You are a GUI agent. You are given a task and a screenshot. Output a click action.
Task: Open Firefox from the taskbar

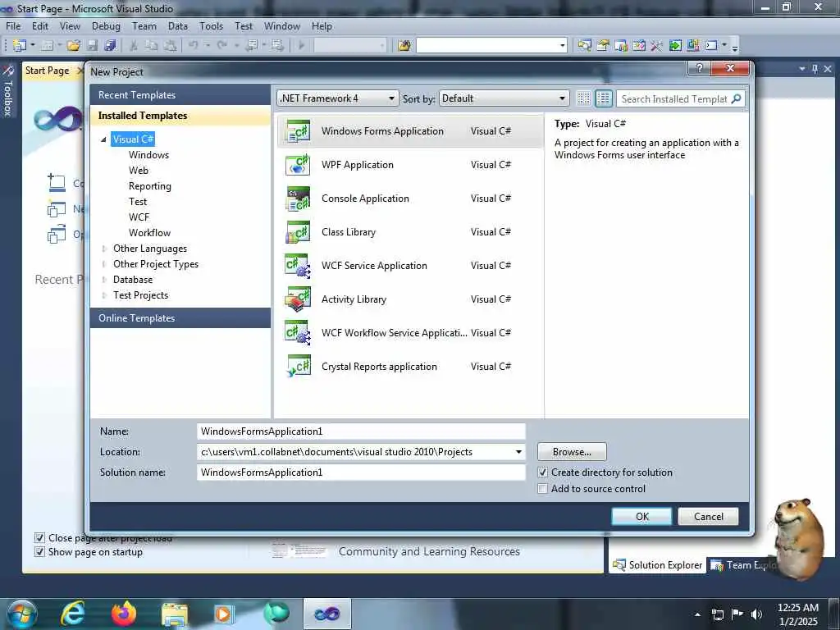click(x=123, y=613)
